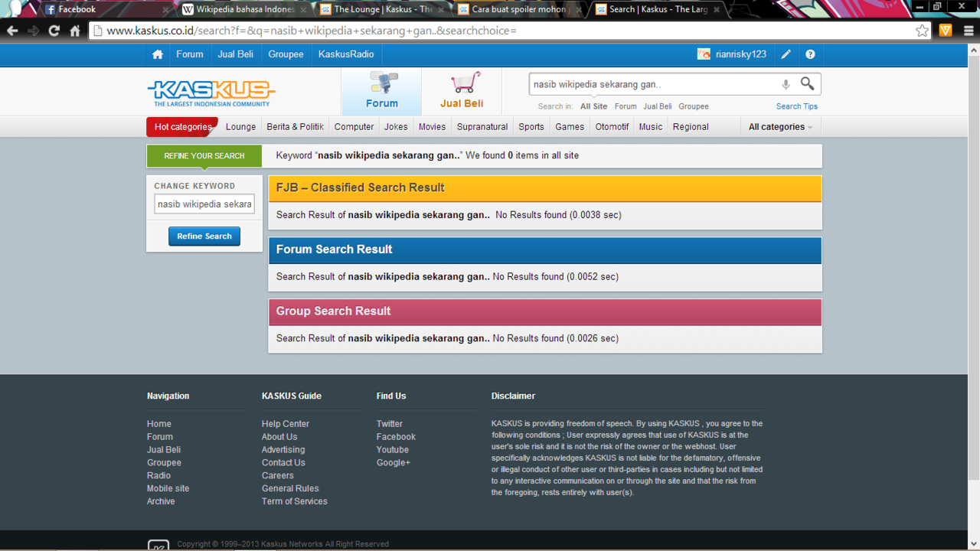Image resolution: width=980 pixels, height=551 pixels.
Task: Click the Refine Search button
Action: point(204,236)
